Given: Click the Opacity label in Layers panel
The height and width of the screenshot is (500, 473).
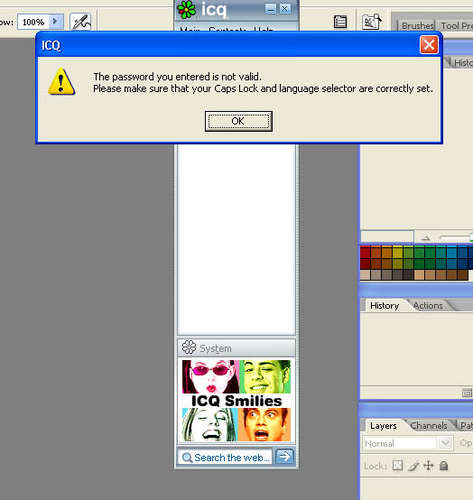Looking at the screenshot, I should coord(466,443).
